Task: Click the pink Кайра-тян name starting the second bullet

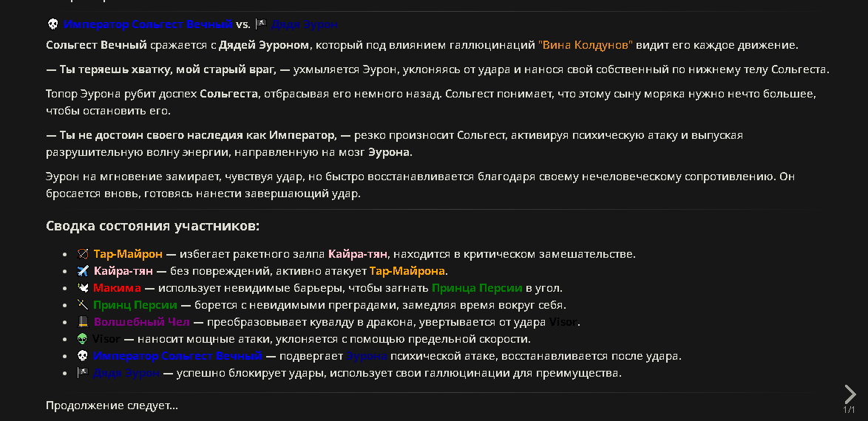Action: (123, 271)
